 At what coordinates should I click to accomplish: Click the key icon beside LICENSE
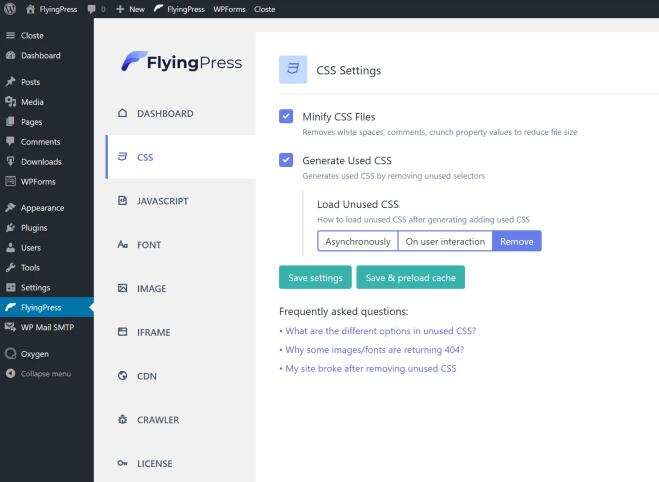(122, 463)
